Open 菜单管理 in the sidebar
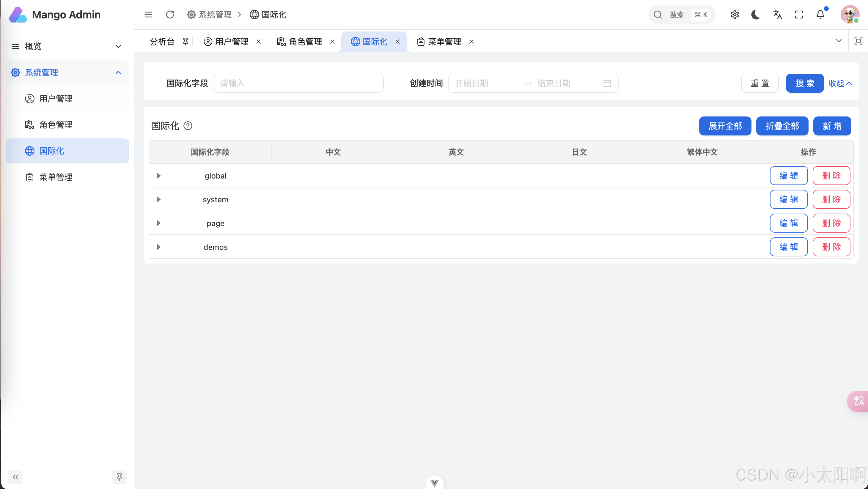The width and height of the screenshot is (868, 489). coord(67,177)
